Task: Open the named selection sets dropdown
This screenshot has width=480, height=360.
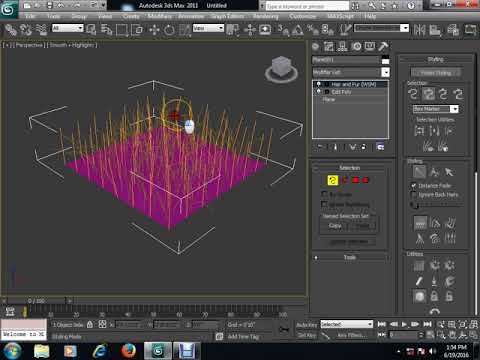Action: coord(381,28)
